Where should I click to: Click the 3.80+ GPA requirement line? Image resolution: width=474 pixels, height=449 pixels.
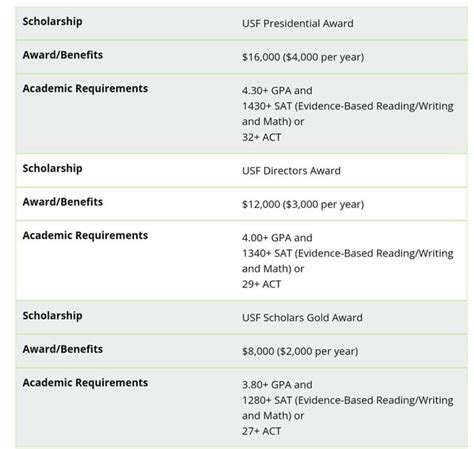(x=277, y=385)
